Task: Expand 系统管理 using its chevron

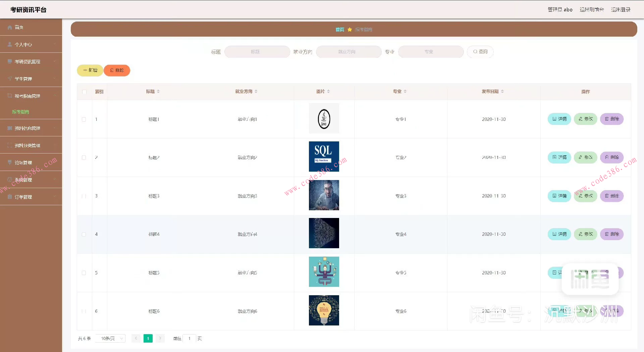Action: 54,179
